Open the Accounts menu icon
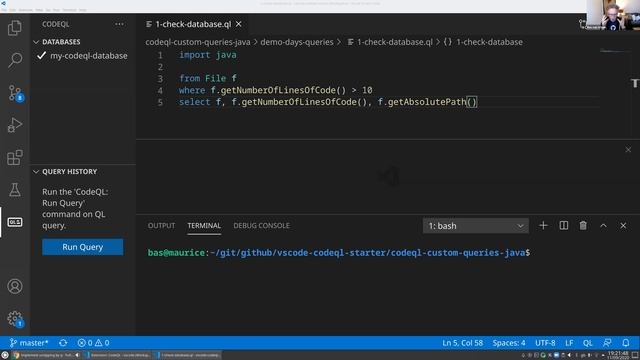The image size is (640, 360). 15,287
